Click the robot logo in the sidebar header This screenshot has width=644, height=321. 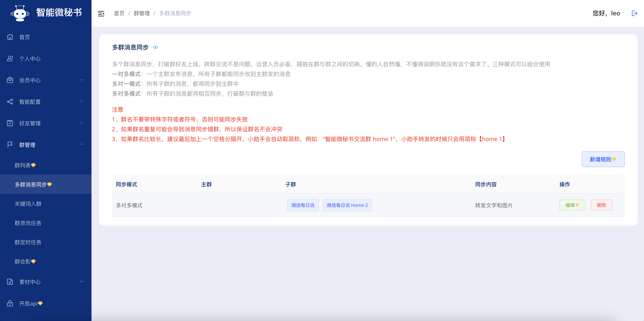20,13
